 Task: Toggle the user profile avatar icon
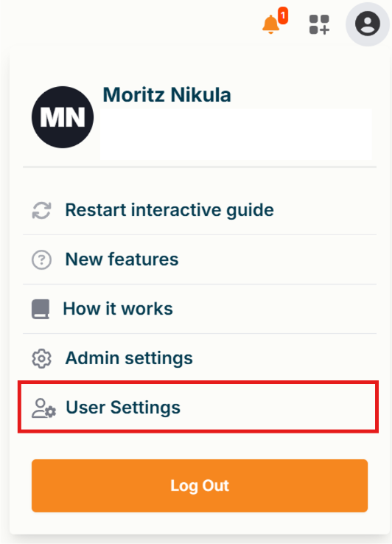[x=368, y=24]
